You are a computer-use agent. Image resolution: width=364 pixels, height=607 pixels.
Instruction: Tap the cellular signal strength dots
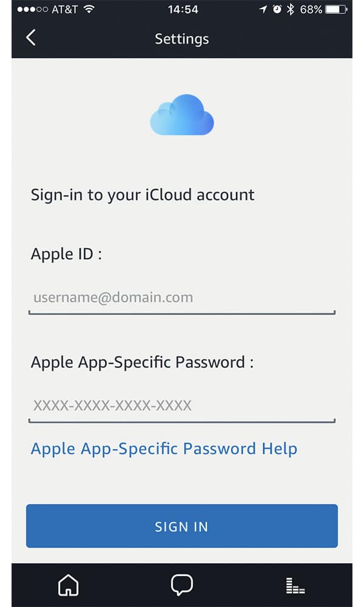point(34,10)
